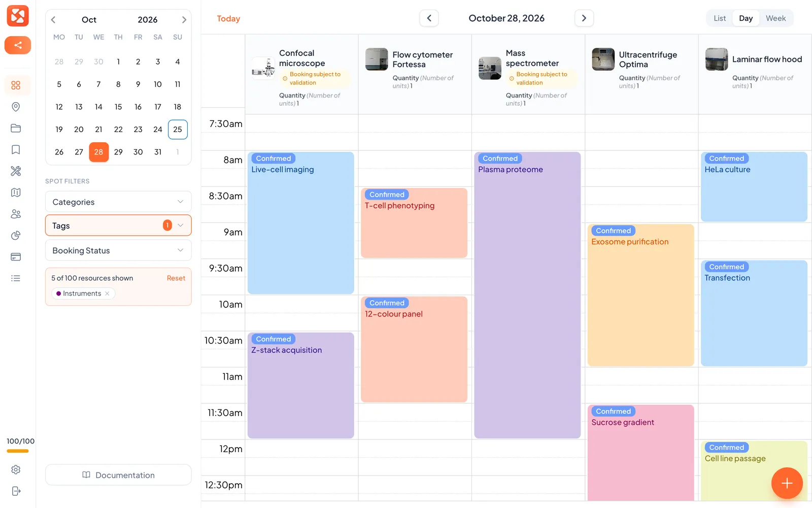Viewport: 812px width, 508px height.
Task: Open the Exosome purification booking
Action: pyautogui.click(x=640, y=295)
